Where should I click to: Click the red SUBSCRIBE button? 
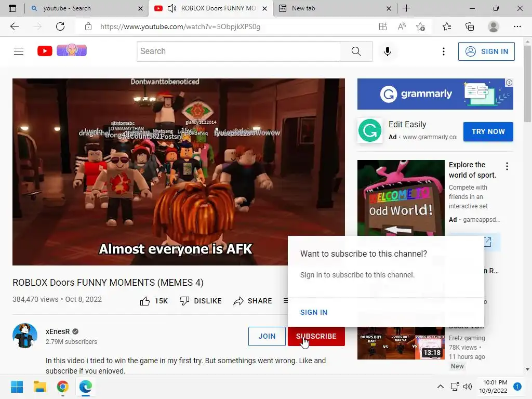click(x=316, y=336)
